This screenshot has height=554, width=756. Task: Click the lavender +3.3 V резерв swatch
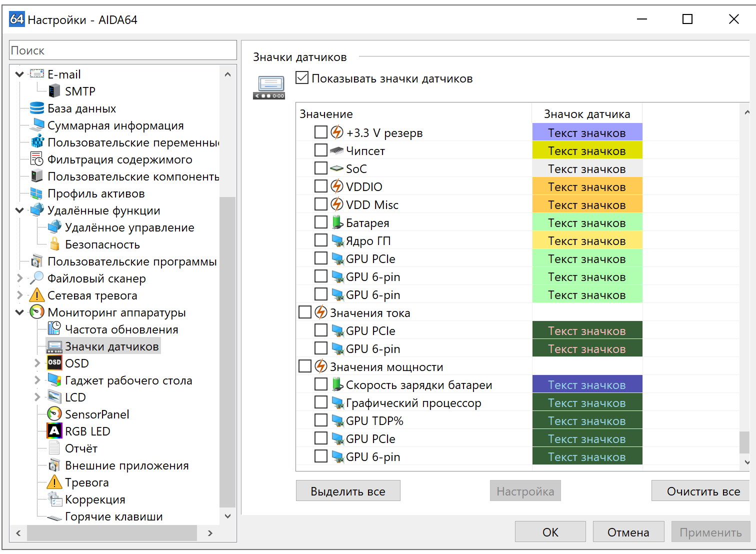[x=587, y=132]
